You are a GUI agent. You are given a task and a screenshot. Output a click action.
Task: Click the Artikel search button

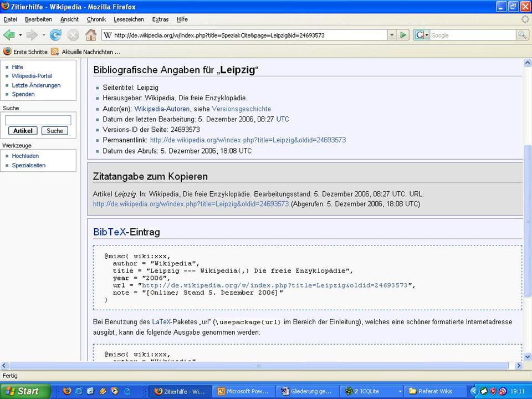tap(23, 131)
